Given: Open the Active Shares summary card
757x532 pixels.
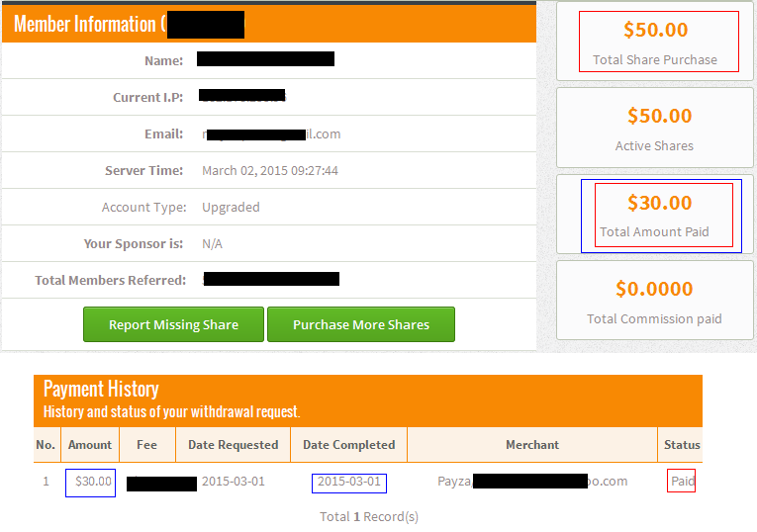Looking at the screenshot, I should pyautogui.click(x=654, y=129).
